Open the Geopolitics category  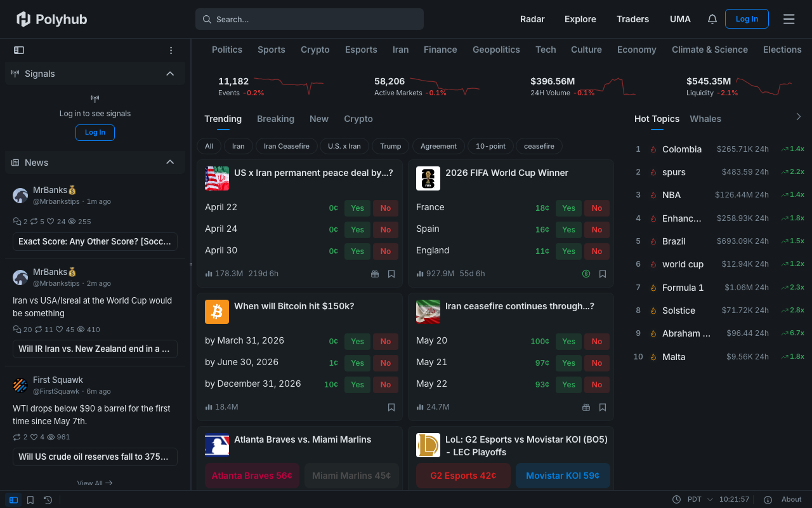point(496,50)
